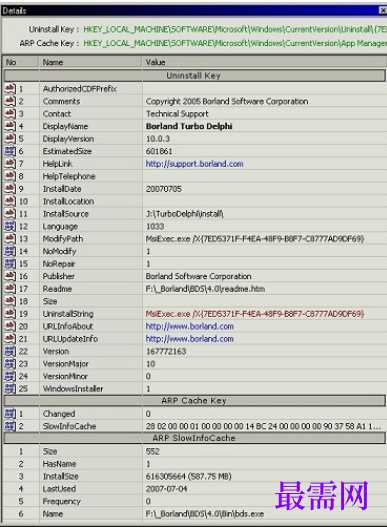The width and height of the screenshot is (387, 527).
Task: Select the J:\TurboDelphi\install\ value
Action: click(x=185, y=214)
